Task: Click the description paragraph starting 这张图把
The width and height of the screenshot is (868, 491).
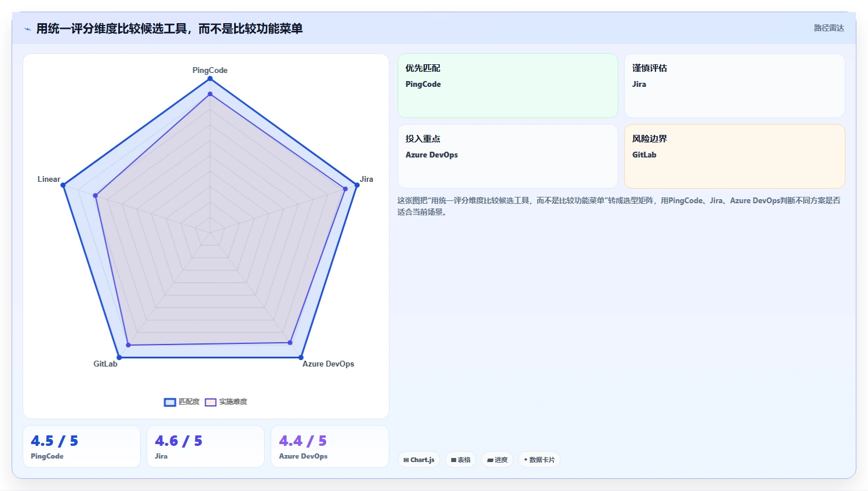Action: coord(619,206)
